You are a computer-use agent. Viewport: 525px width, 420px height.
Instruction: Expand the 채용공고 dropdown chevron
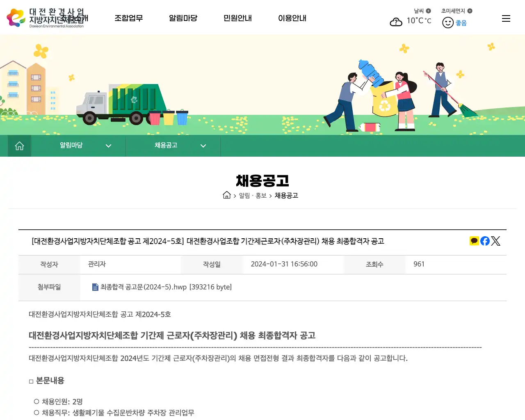pos(203,146)
